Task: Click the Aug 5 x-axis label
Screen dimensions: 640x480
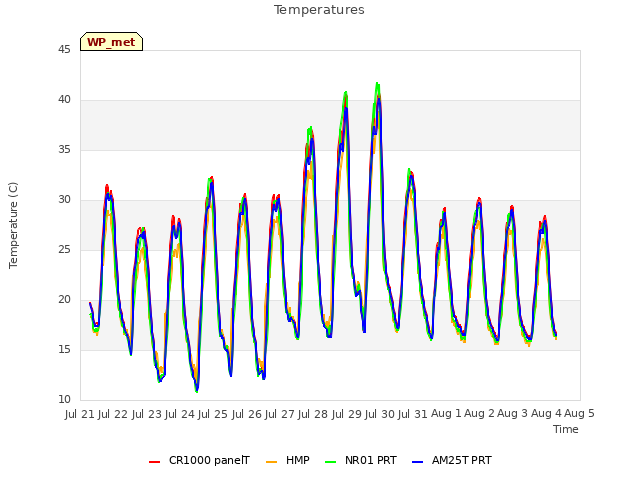Action: tap(580, 414)
